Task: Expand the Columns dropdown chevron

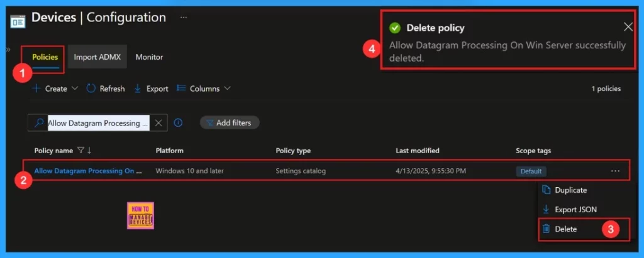Action: pyautogui.click(x=227, y=88)
